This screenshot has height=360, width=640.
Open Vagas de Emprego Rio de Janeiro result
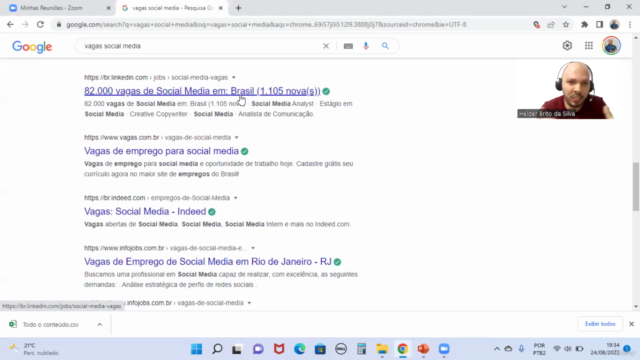pyautogui.click(x=208, y=262)
